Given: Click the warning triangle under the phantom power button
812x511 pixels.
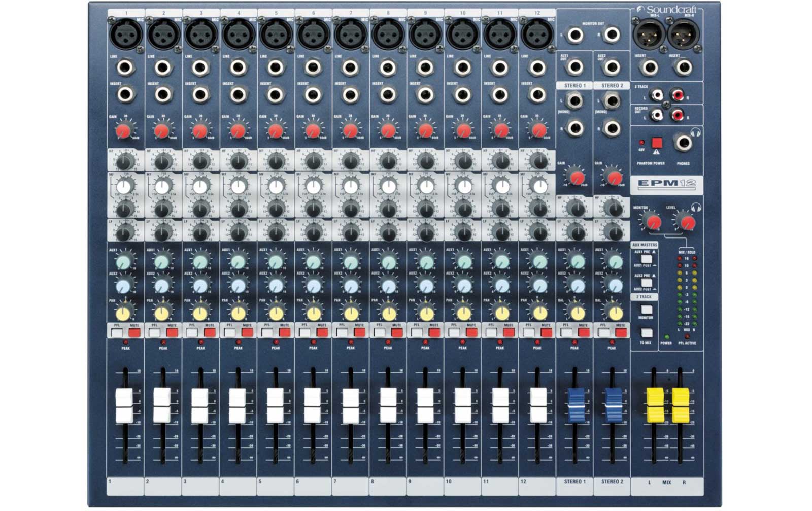Looking at the screenshot, I should click(x=657, y=152).
